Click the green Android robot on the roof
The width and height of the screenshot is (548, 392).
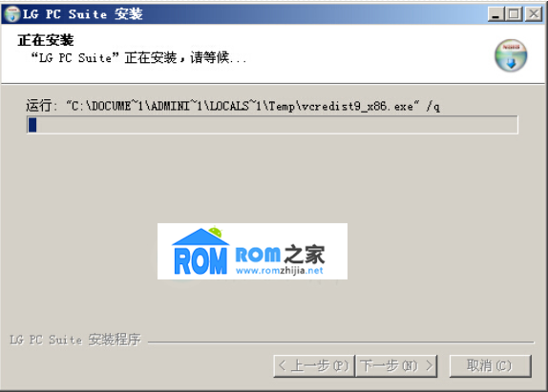point(216,232)
